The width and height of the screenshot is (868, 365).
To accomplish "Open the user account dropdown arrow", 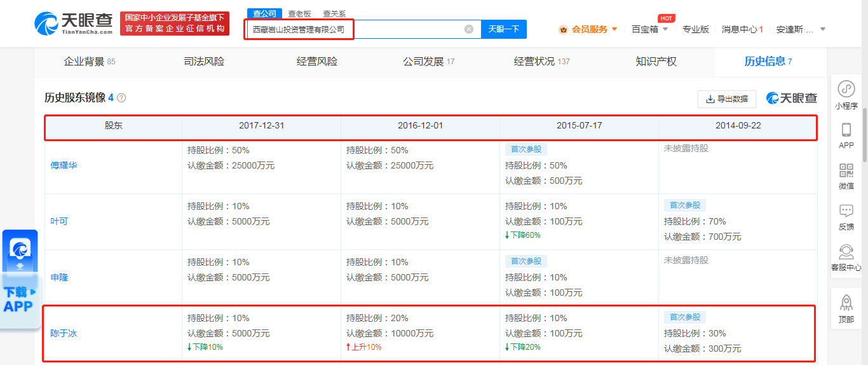I will [x=823, y=29].
